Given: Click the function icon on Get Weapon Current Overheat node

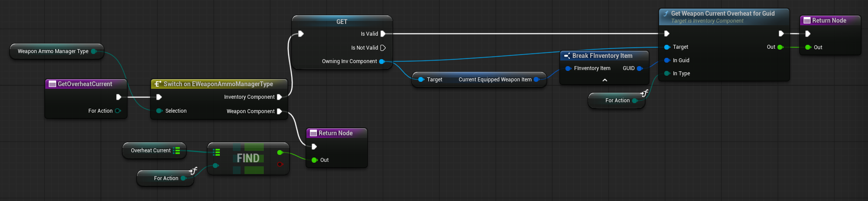Looking at the screenshot, I should tap(666, 14).
